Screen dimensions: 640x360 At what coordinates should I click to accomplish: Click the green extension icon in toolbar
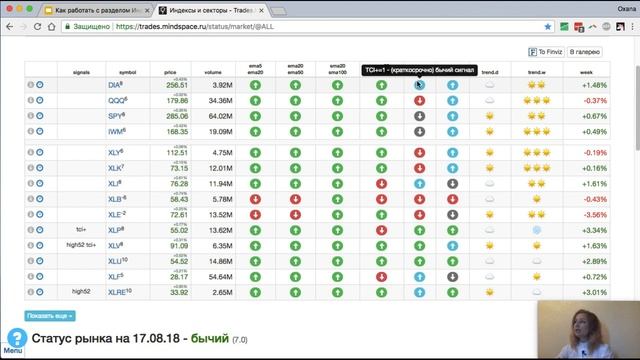[x=564, y=27]
